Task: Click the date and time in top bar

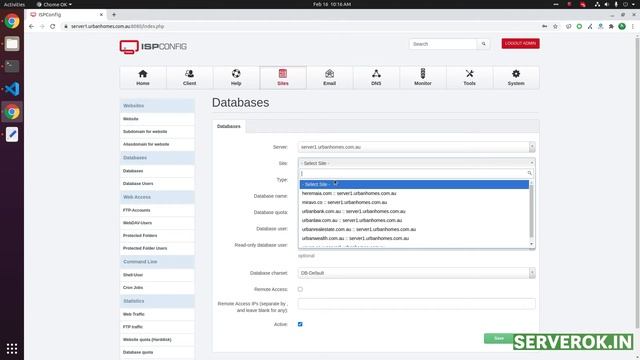Action: (332, 4)
